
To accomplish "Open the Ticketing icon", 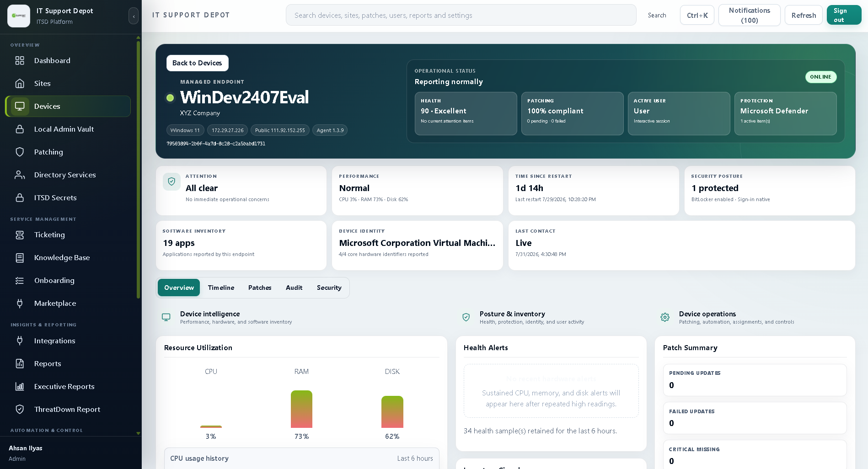I will (20, 234).
